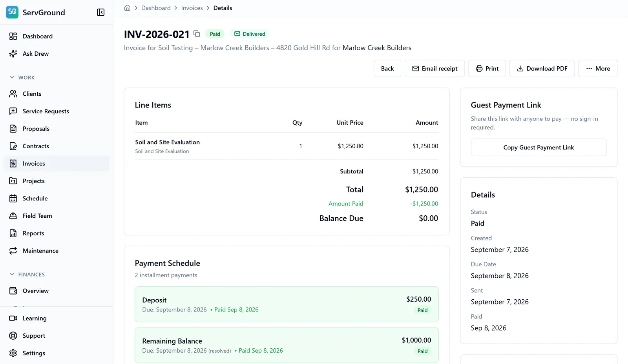Open Finances Overview page

tap(57, 291)
